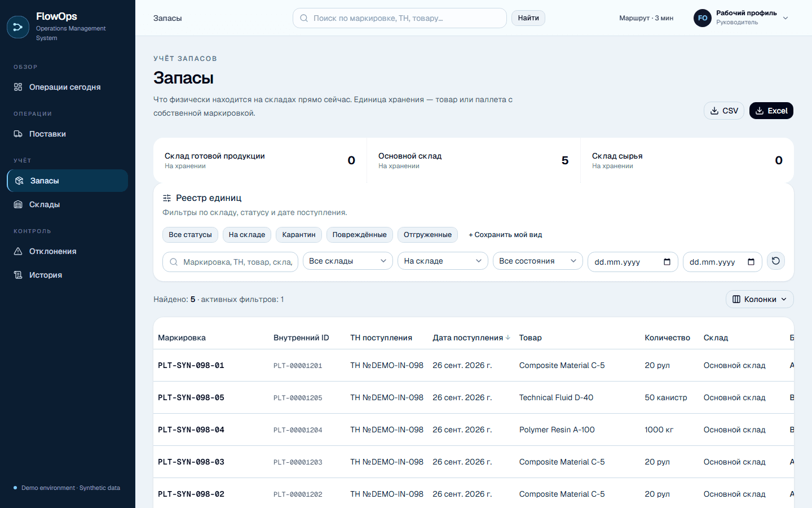Click the first dd.mm.yyyy date field
The height and width of the screenshot is (508, 812).
633,262
